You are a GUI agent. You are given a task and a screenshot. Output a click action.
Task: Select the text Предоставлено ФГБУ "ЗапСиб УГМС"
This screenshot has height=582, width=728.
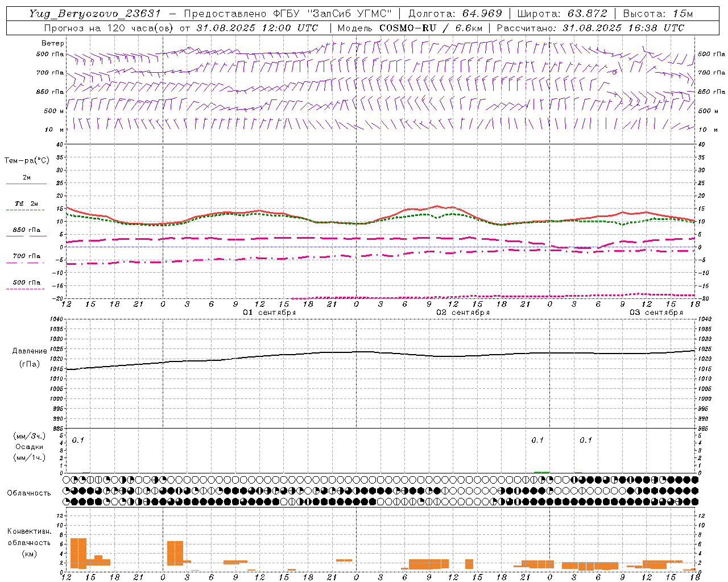tap(288, 14)
